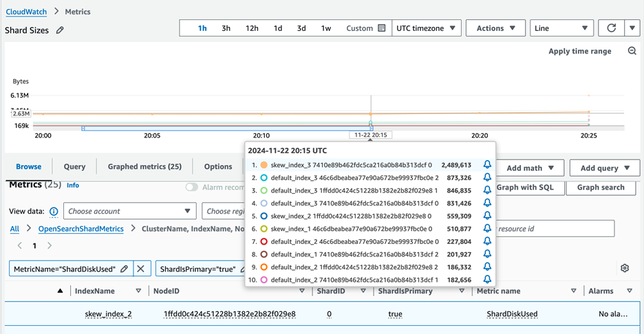Switch to the Query tab
Viewport: 644px width, 334px height.
pyautogui.click(x=74, y=166)
